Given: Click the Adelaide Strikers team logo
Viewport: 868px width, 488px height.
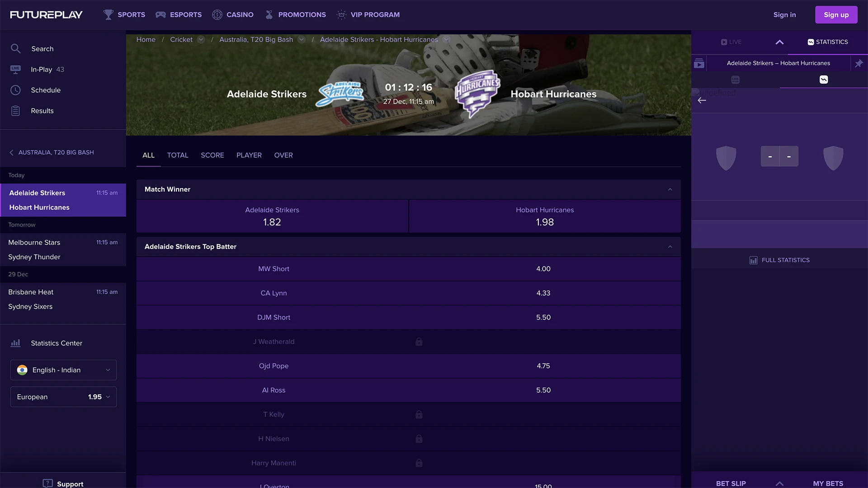Looking at the screenshot, I should [341, 94].
